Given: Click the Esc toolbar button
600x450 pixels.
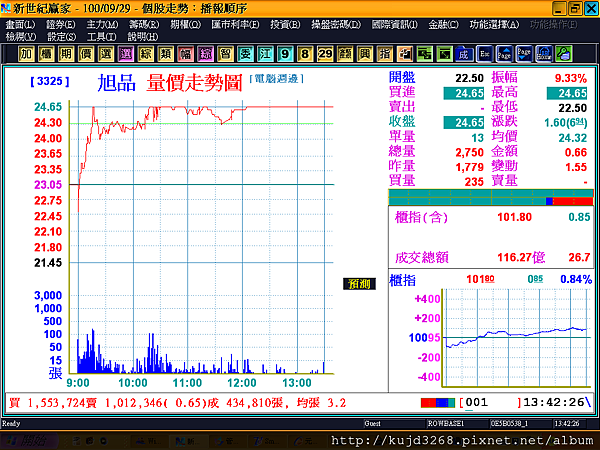Looking at the screenshot, I should [x=484, y=54].
